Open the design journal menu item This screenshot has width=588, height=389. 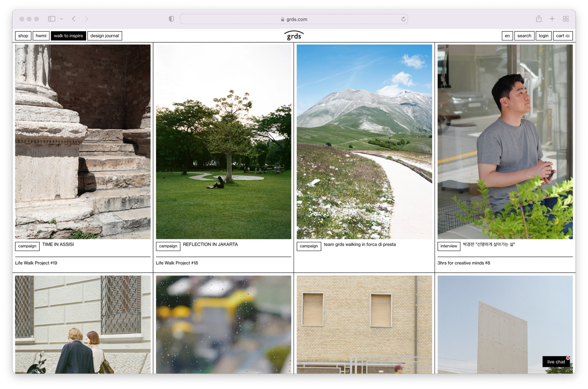105,36
